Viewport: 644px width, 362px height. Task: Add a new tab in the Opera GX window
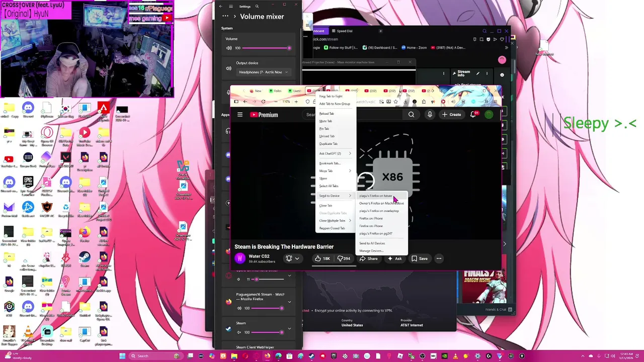(381, 31)
